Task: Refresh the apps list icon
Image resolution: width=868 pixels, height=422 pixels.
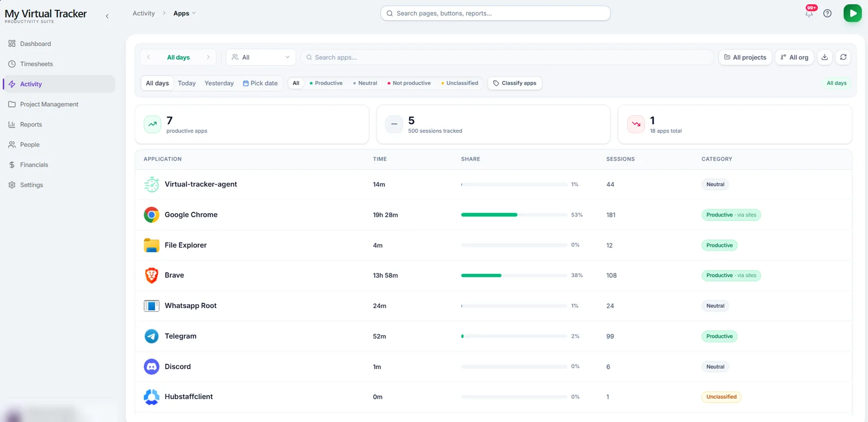Action: tap(843, 57)
